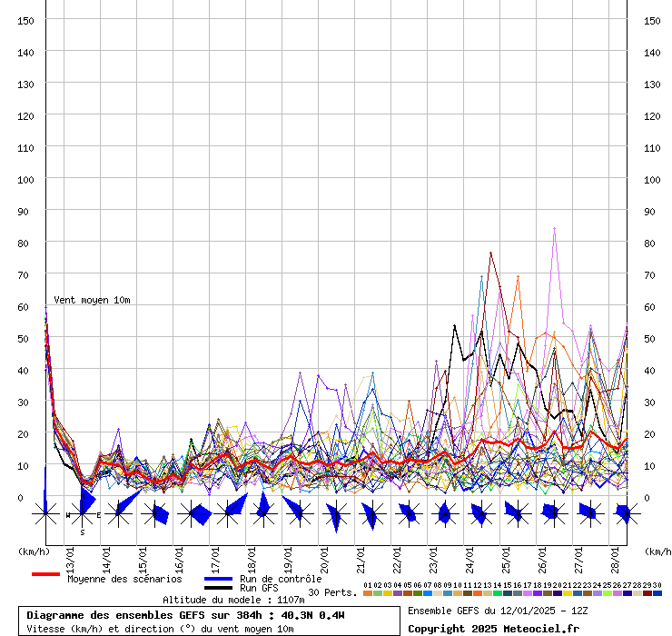Image resolution: width=672 pixels, height=636 pixels.
Task: Click the last wind rose at far right
Action: [625, 514]
